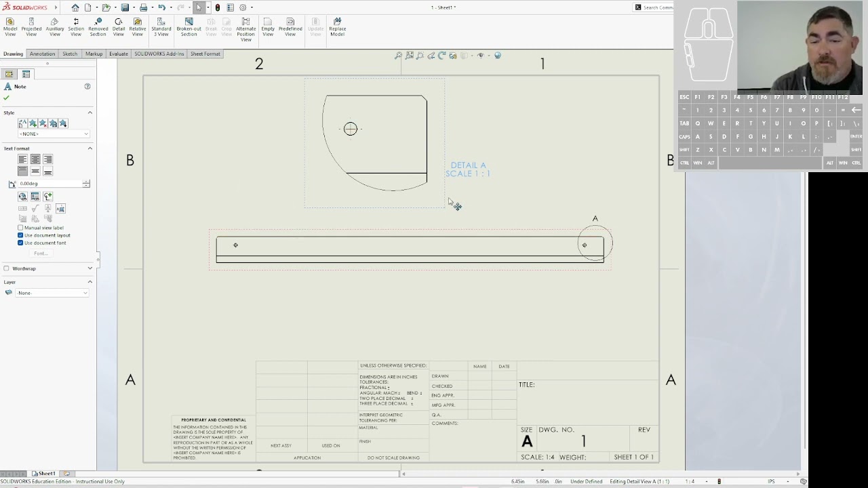Add a Standard 3 View
868x488 pixels.
coord(161,27)
